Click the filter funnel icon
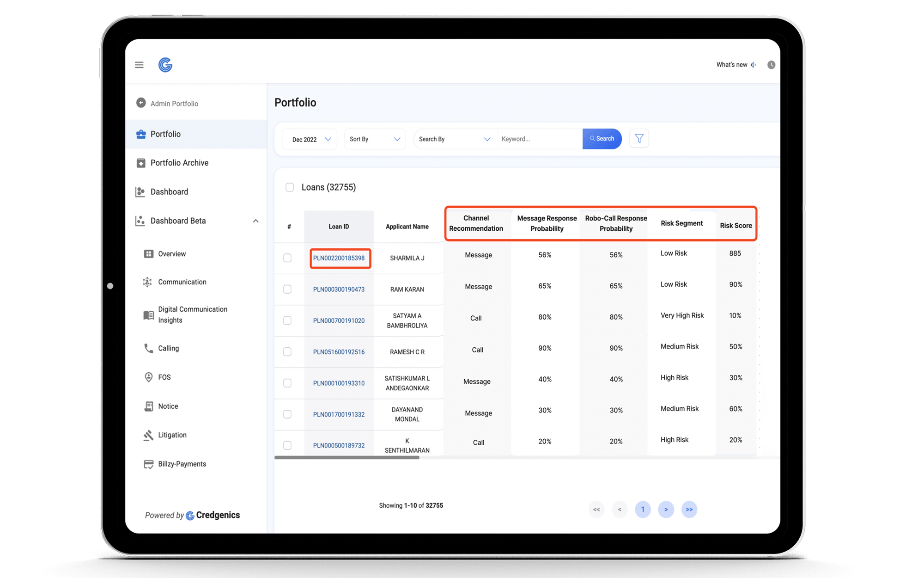 pyautogui.click(x=639, y=139)
